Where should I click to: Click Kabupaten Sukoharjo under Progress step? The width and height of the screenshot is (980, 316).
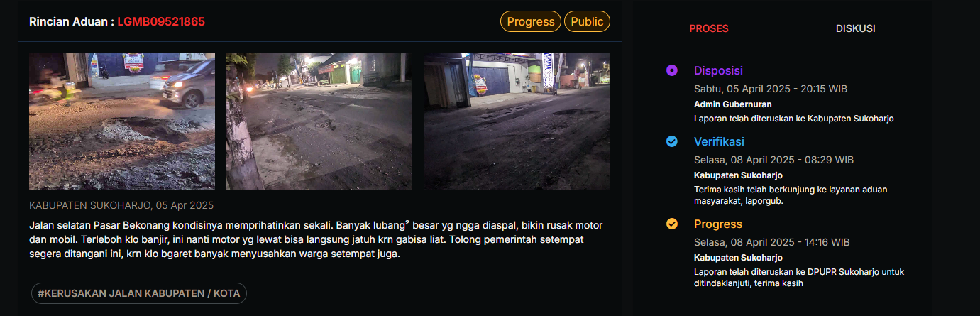point(738,258)
